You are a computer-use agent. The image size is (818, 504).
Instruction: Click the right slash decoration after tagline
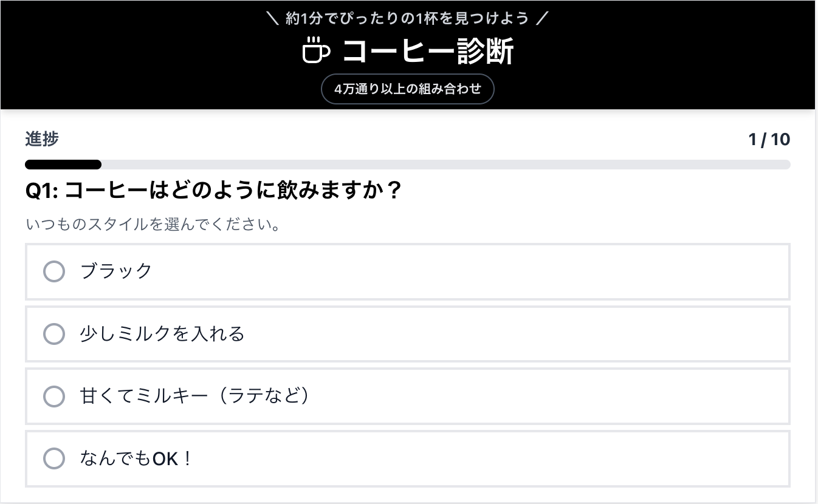pos(542,18)
